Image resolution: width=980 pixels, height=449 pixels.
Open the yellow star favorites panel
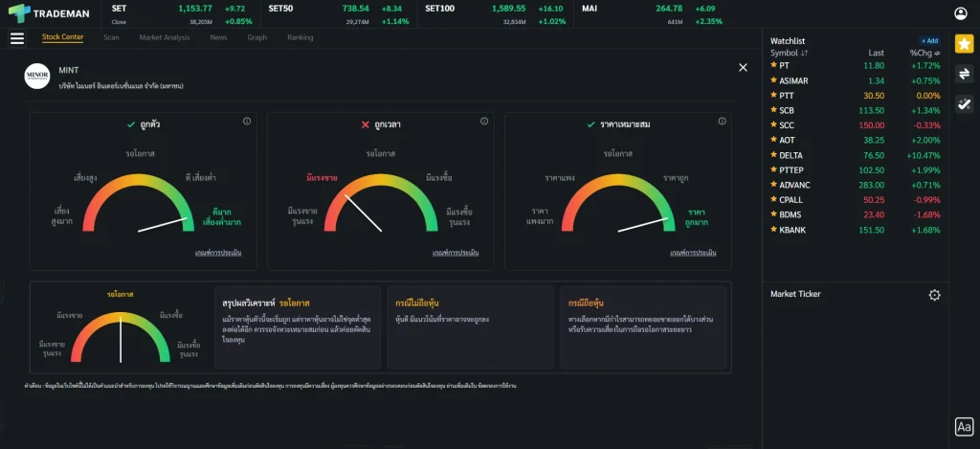click(964, 44)
